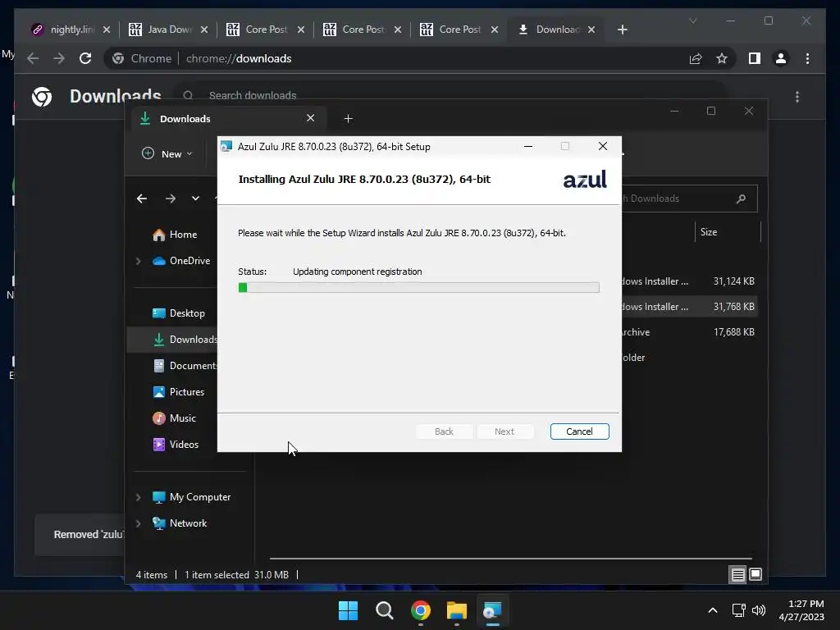Viewport: 840px width, 630px height.
Task: Sort files by the Size column
Action: (x=727, y=232)
